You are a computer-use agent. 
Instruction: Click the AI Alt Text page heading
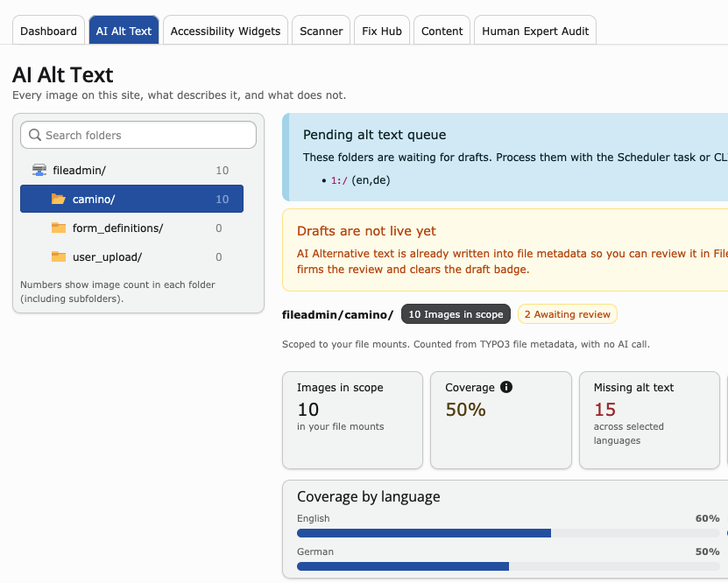pyautogui.click(x=63, y=74)
